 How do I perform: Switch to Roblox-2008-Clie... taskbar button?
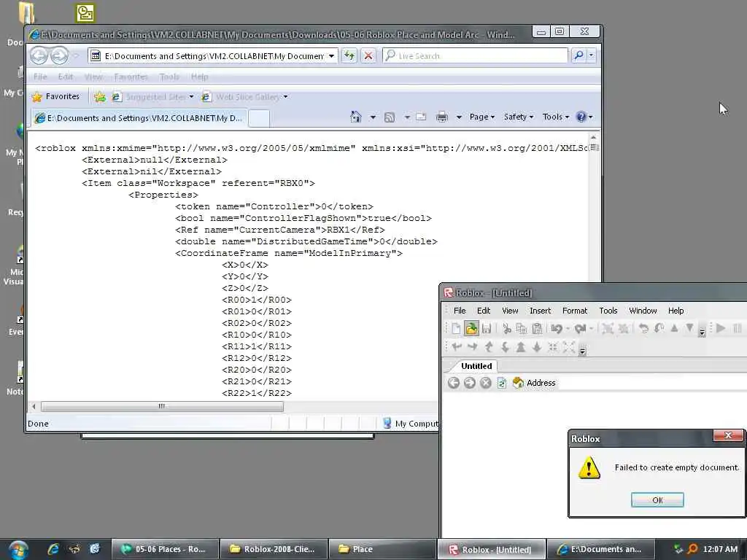tap(274, 549)
